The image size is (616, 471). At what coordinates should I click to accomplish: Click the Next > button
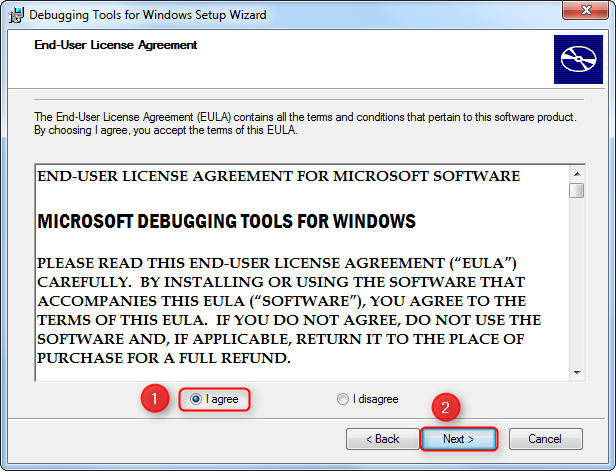(x=458, y=439)
